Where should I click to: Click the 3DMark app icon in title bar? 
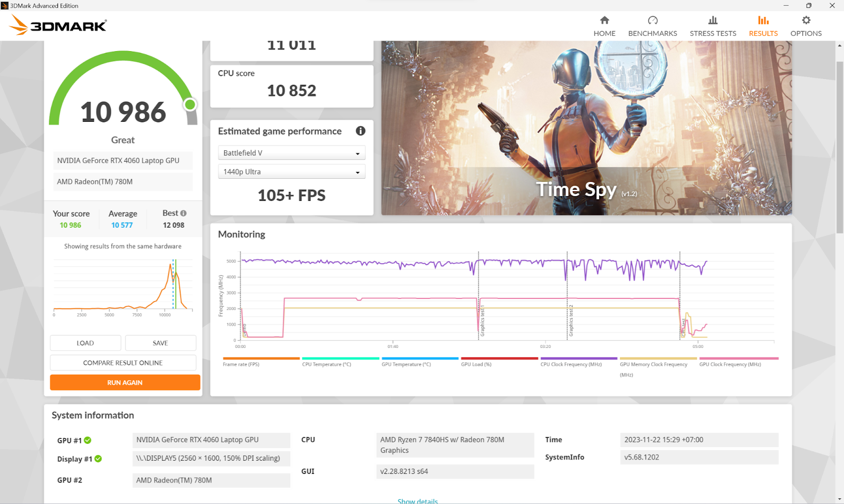[5, 5]
